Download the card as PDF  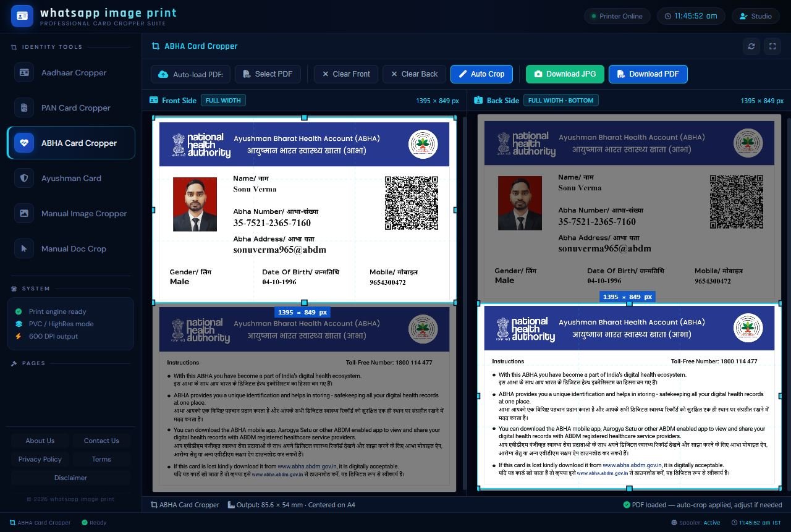648,74
